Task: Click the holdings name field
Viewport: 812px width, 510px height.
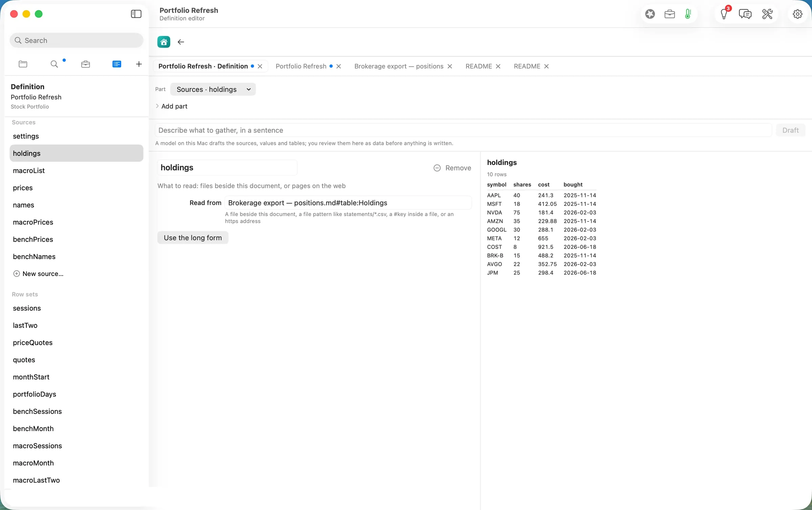Action: coord(227,168)
